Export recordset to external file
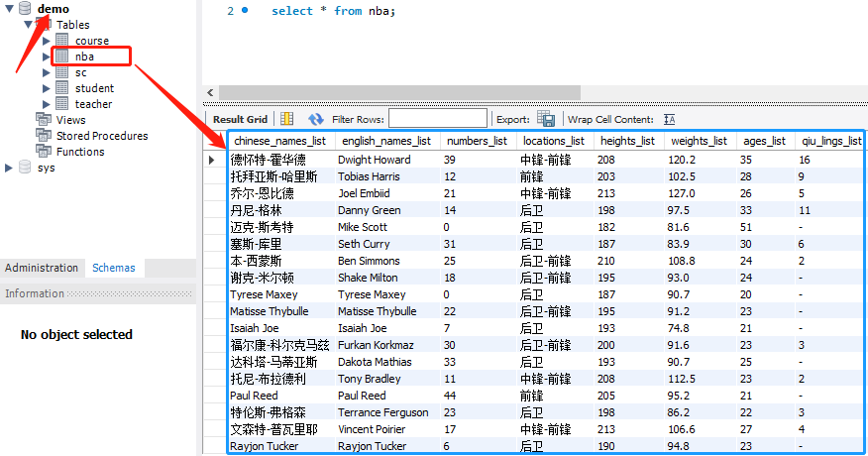 point(546,119)
